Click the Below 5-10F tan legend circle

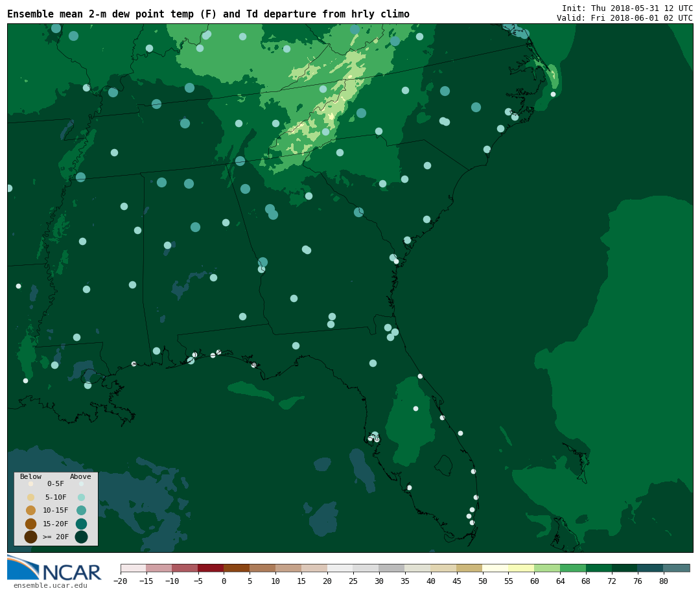31,497
